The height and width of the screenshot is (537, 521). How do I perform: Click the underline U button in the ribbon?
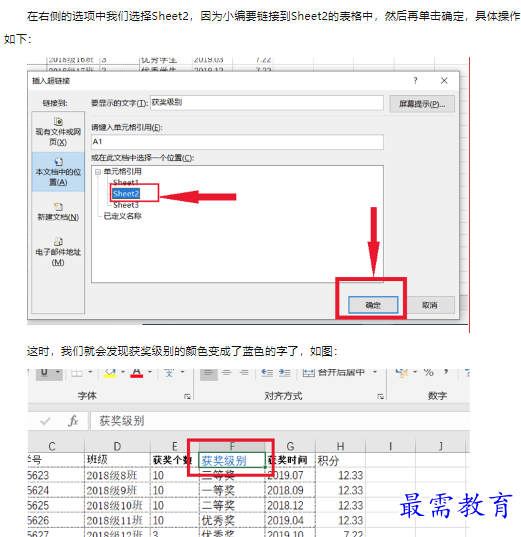coord(44,373)
